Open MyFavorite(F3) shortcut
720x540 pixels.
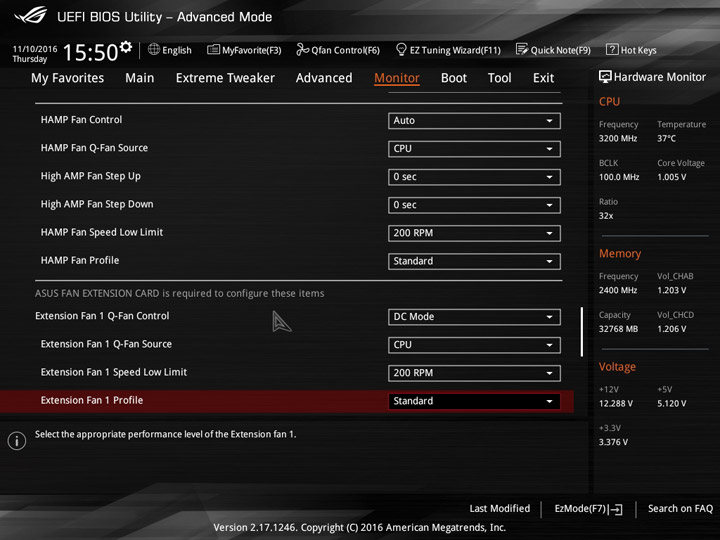(244, 50)
